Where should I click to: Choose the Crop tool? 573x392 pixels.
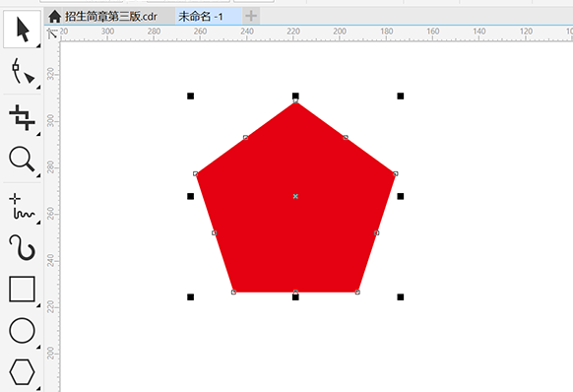22,117
